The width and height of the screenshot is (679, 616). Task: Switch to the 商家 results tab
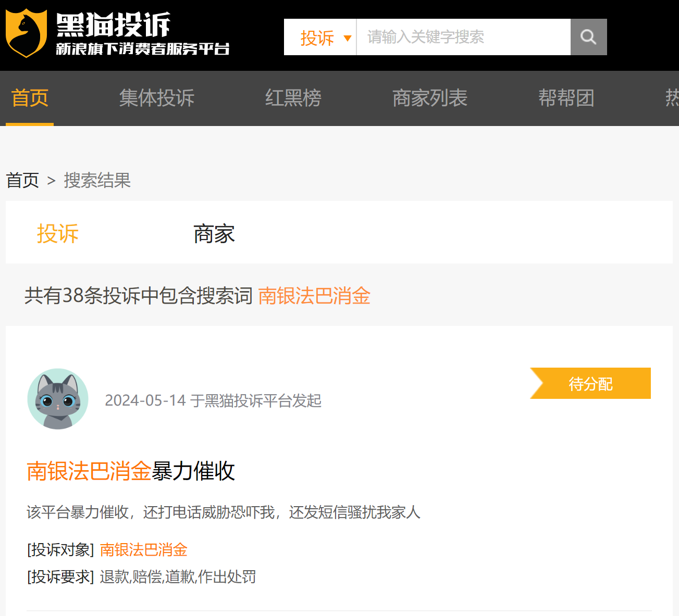214,234
